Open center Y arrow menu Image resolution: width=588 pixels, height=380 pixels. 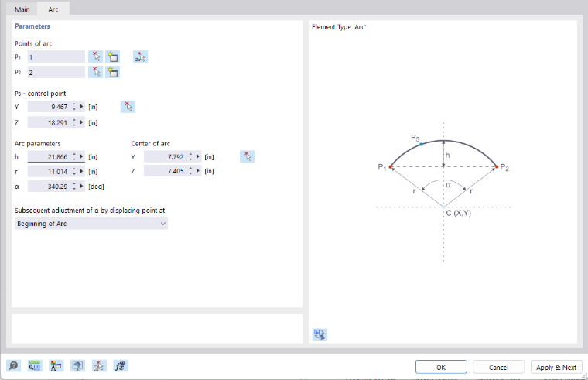197,157
